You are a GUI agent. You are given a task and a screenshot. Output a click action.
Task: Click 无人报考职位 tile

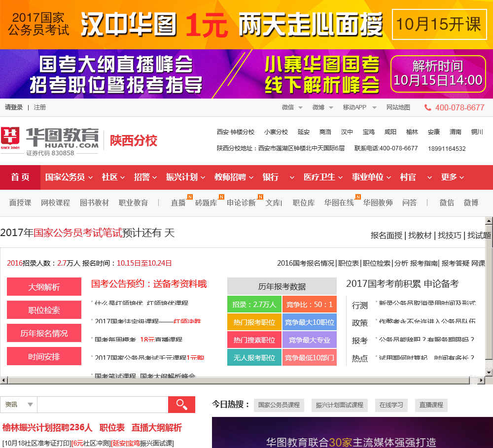(254, 357)
